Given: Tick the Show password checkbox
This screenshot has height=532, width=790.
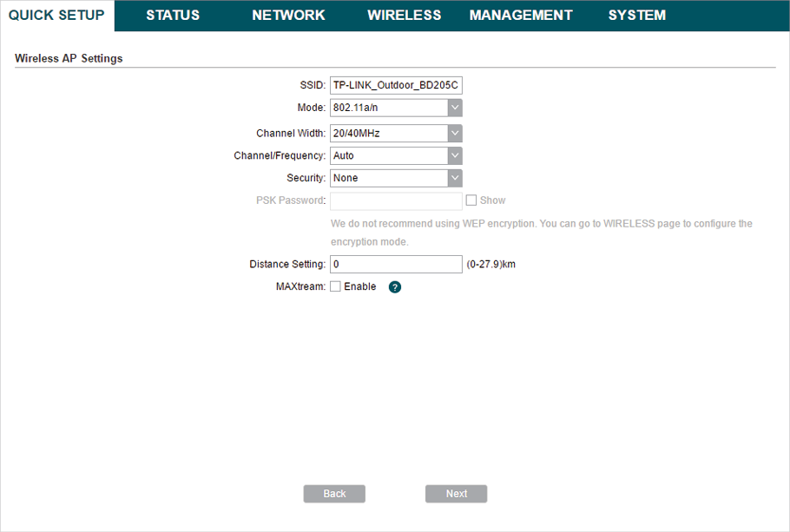Looking at the screenshot, I should (x=471, y=200).
